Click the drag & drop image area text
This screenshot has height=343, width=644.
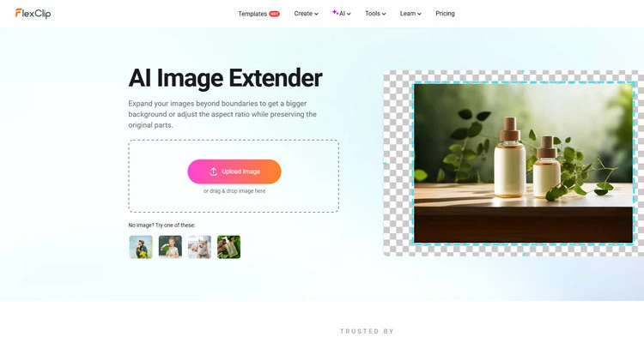coord(234,190)
